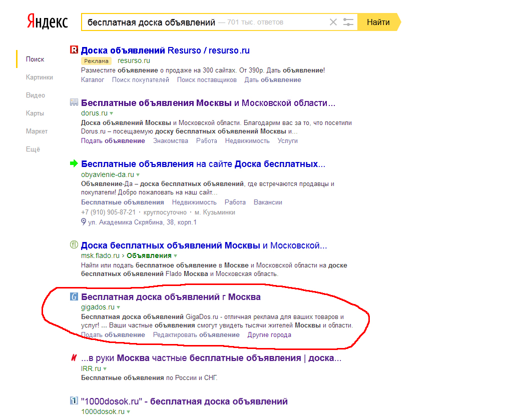The height and width of the screenshot is (420, 508).
Task: Open Дать объявление sitelink under Resurso
Action: pos(273,80)
